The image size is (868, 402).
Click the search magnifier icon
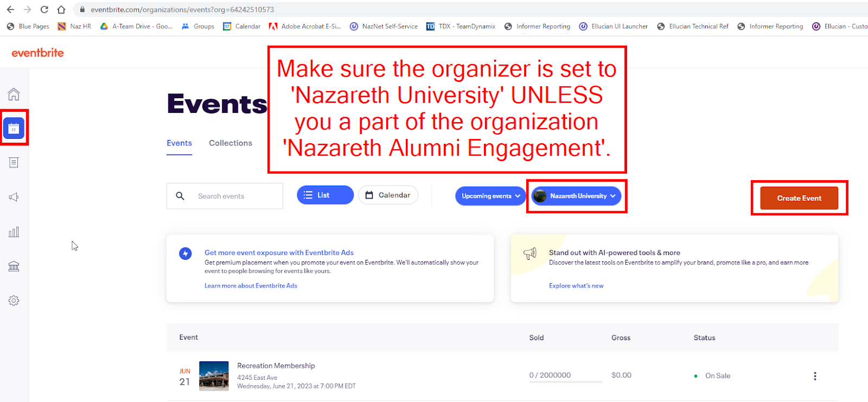coord(180,196)
